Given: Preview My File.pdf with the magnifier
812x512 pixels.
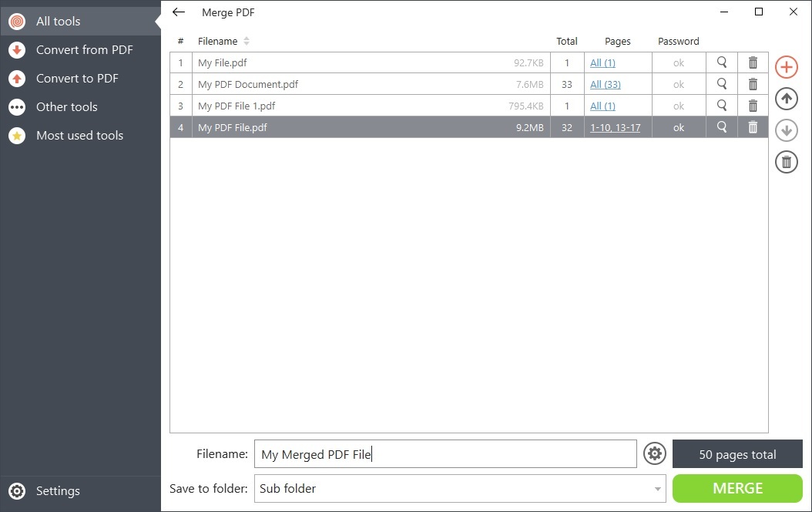Looking at the screenshot, I should 722,62.
